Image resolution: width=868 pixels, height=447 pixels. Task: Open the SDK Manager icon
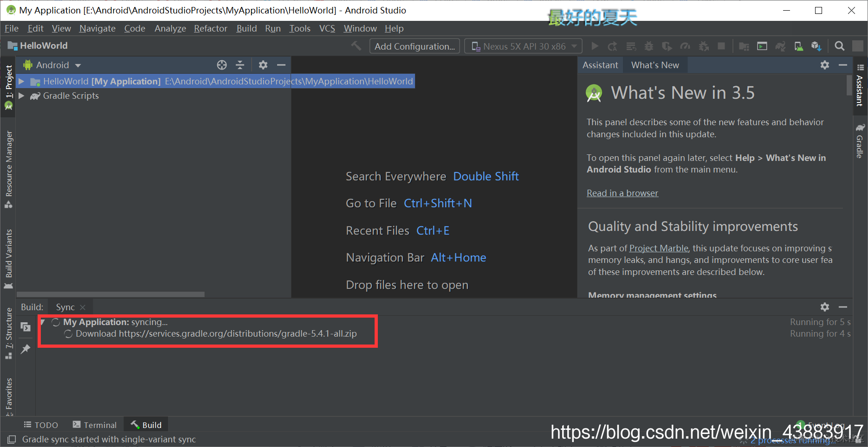pyautogui.click(x=816, y=46)
